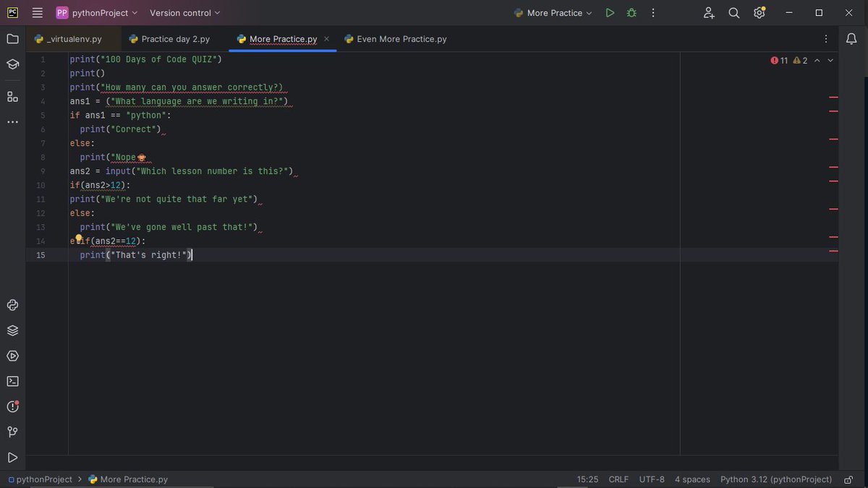Viewport: 868px width, 488px height.
Task: Toggle read-only lock icon in status bar
Action: (849, 479)
